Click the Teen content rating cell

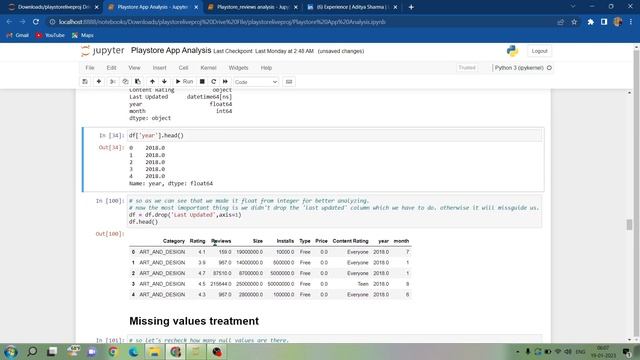[363, 284]
